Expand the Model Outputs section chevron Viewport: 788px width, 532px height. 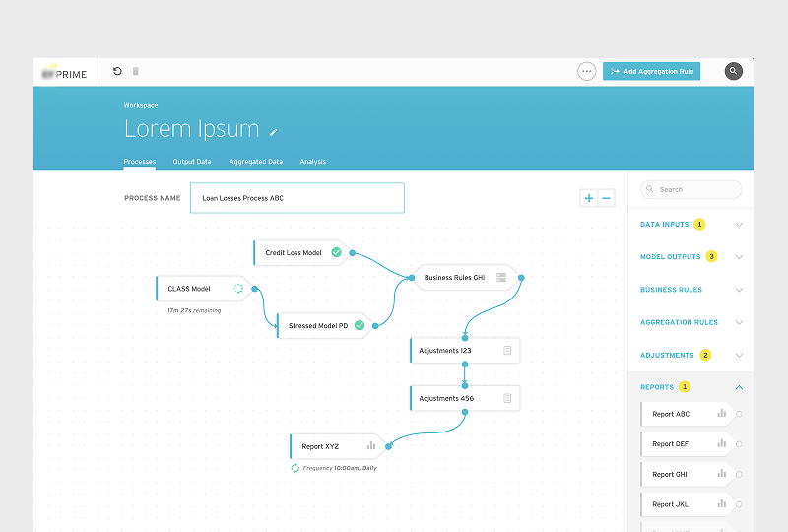point(739,257)
